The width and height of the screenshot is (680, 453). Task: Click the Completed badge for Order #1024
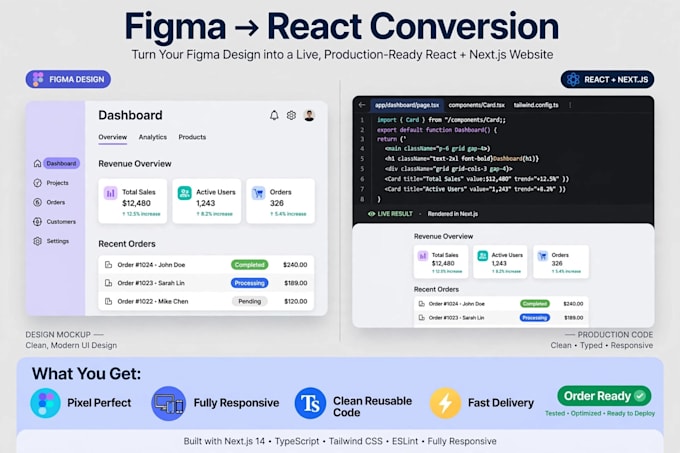(x=249, y=264)
